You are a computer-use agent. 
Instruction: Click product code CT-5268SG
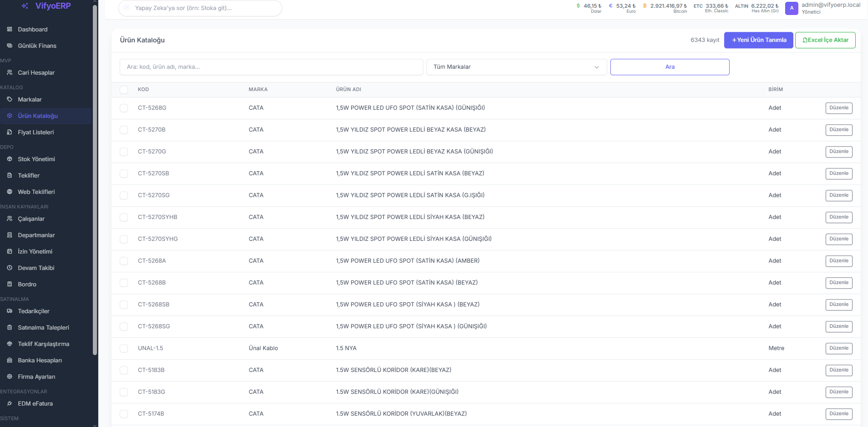pos(154,326)
